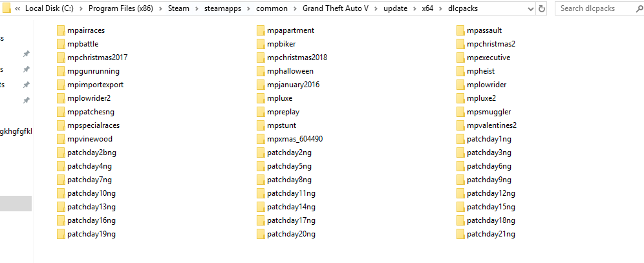Go to steamapps in the breadcrumb
Image resolution: width=644 pixels, height=263 pixels.
click(222, 8)
